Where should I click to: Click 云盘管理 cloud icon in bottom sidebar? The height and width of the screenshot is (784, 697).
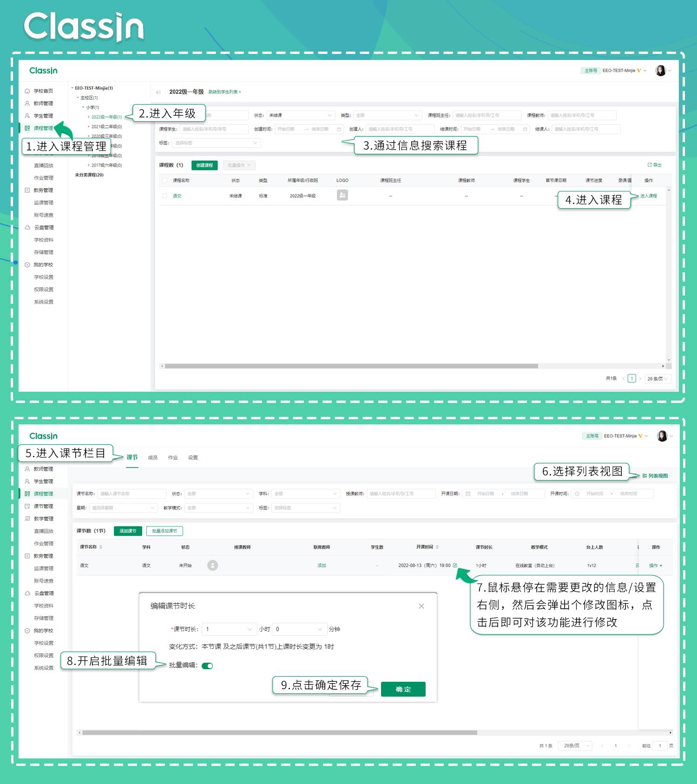click(x=27, y=593)
